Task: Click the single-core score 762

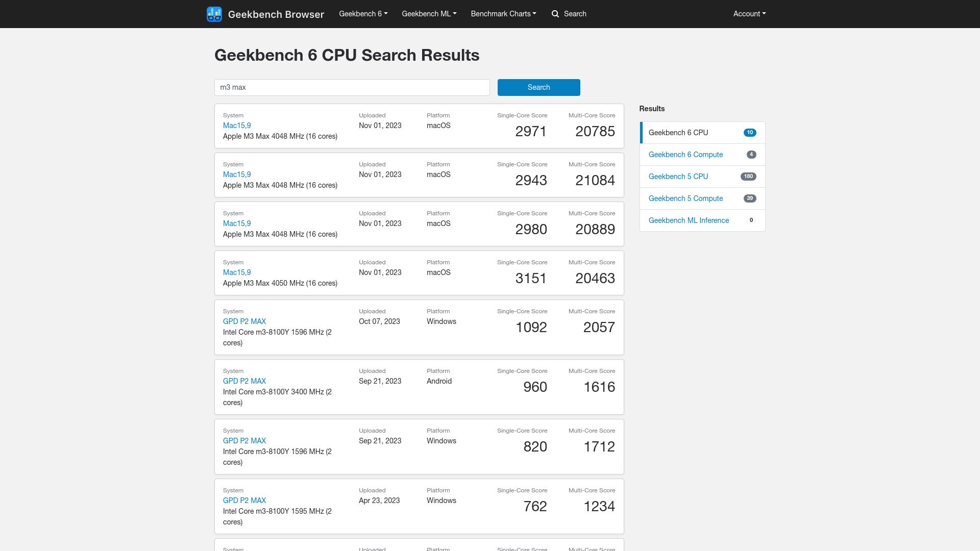Action: pos(535,507)
